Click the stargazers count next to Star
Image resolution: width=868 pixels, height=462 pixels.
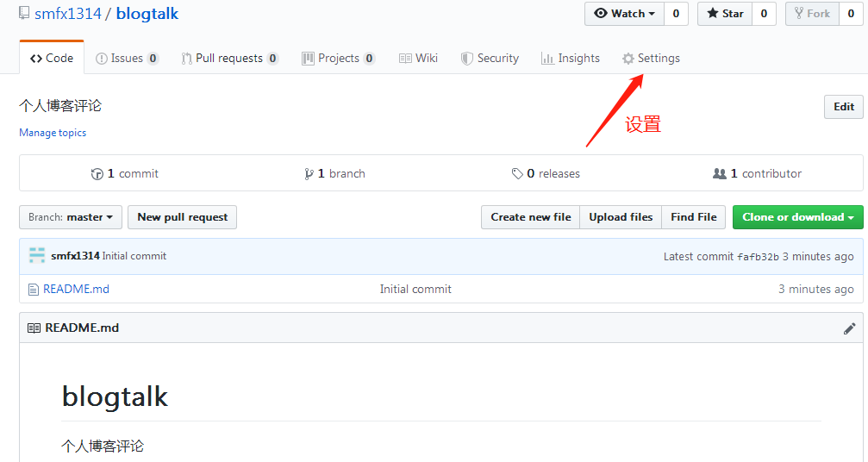tap(764, 13)
